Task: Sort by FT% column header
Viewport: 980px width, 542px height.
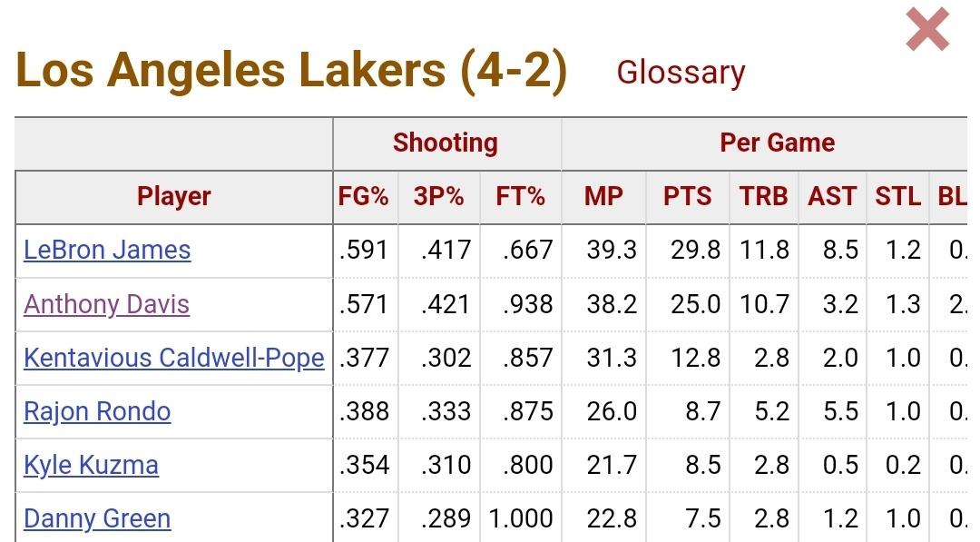Action: (520, 196)
